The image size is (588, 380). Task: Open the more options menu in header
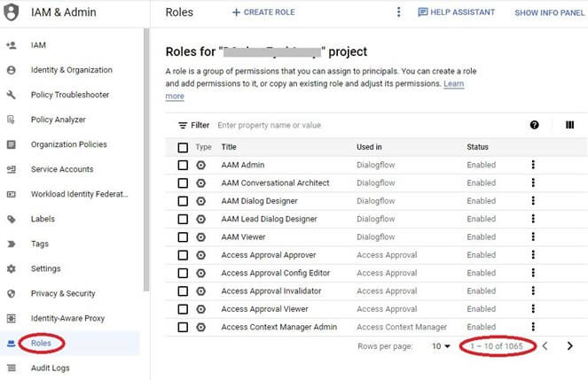tap(398, 12)
